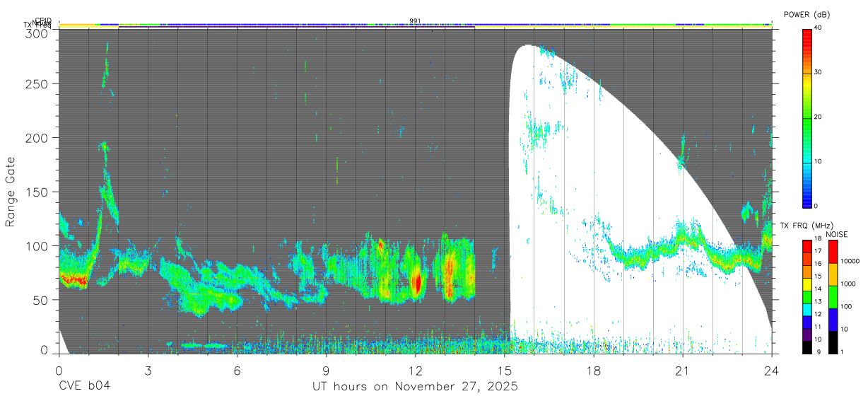The height and width of the screenshot is (401, 868).
Task: Click the x-axis tick label 6
Action: click(x=237, y=370)
